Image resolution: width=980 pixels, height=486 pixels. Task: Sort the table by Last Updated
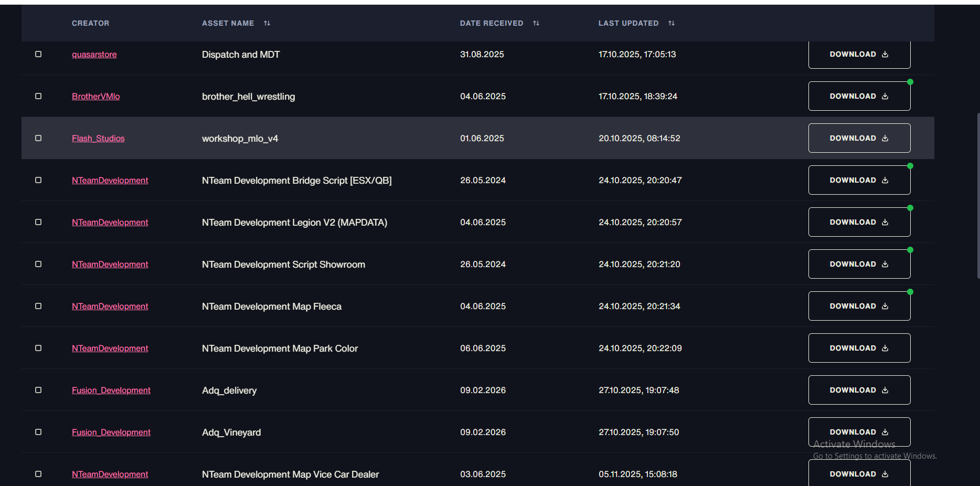click(x=672, y=23)
